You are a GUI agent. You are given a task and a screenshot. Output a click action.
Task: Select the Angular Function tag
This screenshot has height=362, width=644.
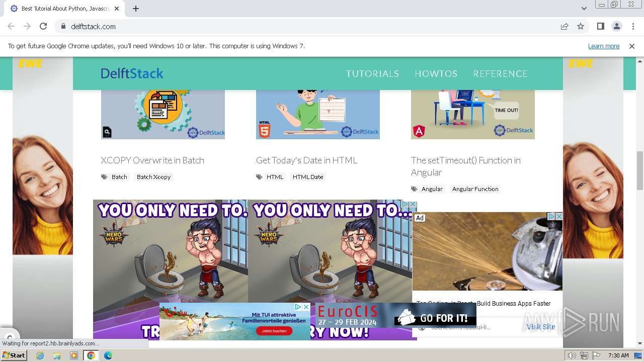point(475,189)
